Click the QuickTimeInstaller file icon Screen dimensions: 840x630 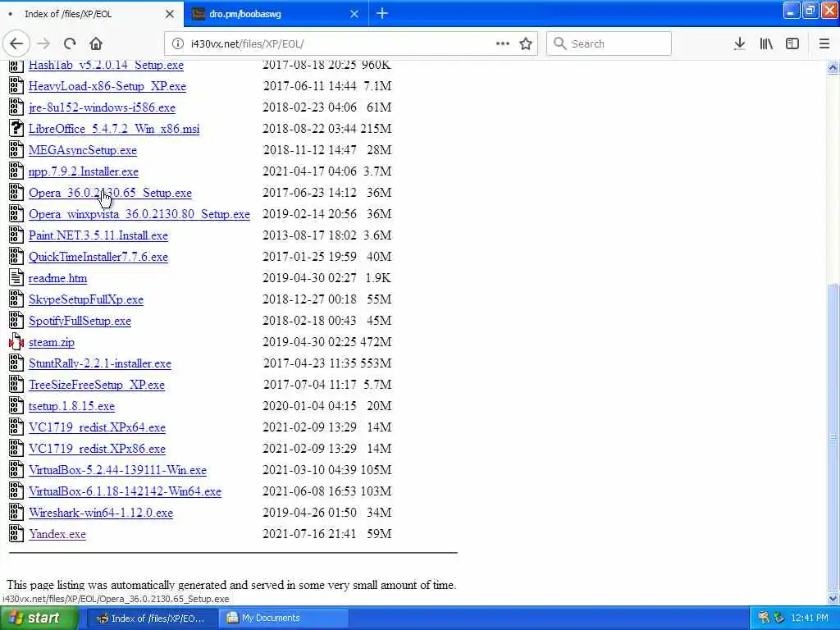pyautogui.click(x=16, y=257)
